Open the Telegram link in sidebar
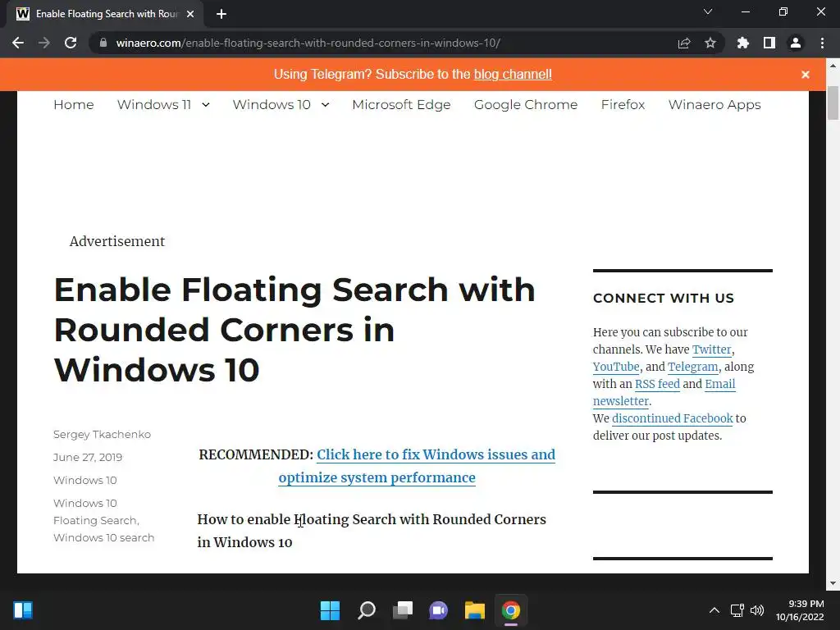The width and height of the screenshot is (840, 630). [692, 367]
